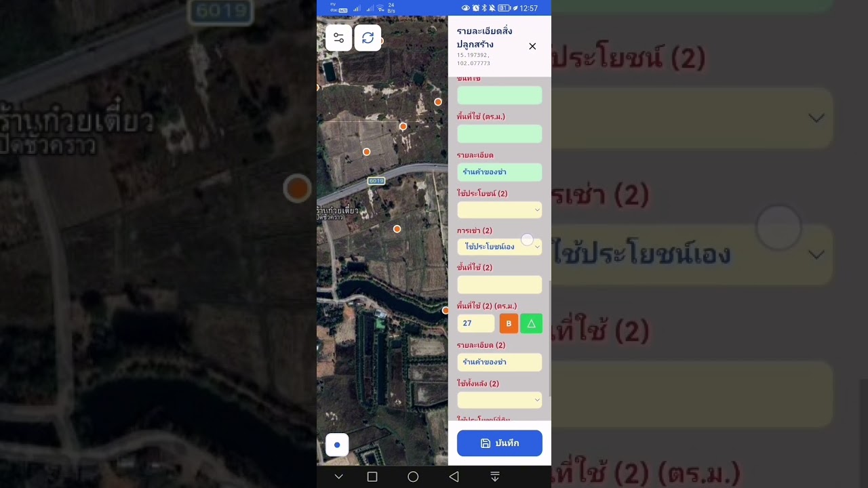Focus the พื้นที่ใช้ (ตร.ม.) green input field
The image size is (868, 488).
pyautogui.click(x=500, y=134)
